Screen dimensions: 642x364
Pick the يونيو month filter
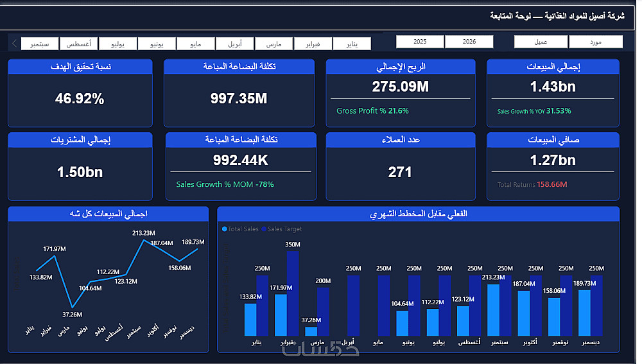click(x=157, y=44)
